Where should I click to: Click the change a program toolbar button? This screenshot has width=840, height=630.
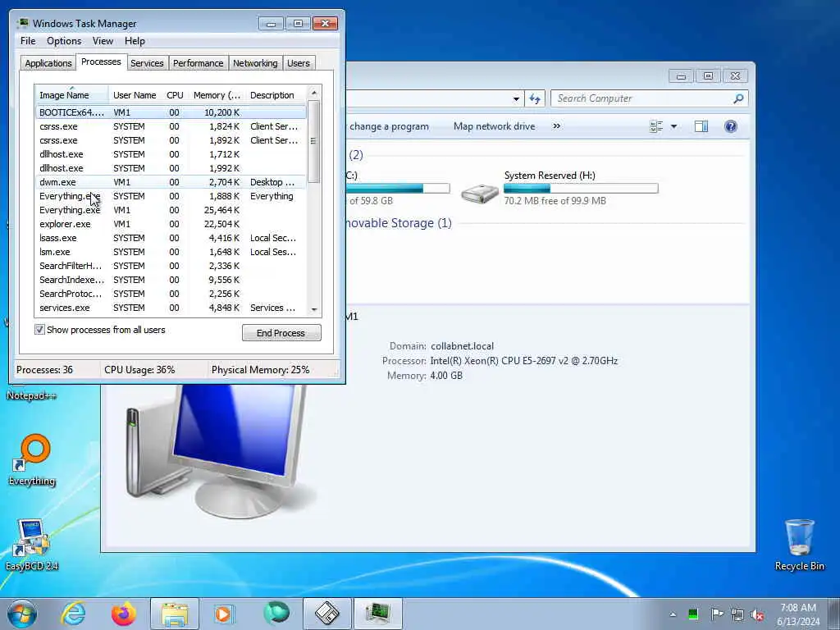coord(389,126)
